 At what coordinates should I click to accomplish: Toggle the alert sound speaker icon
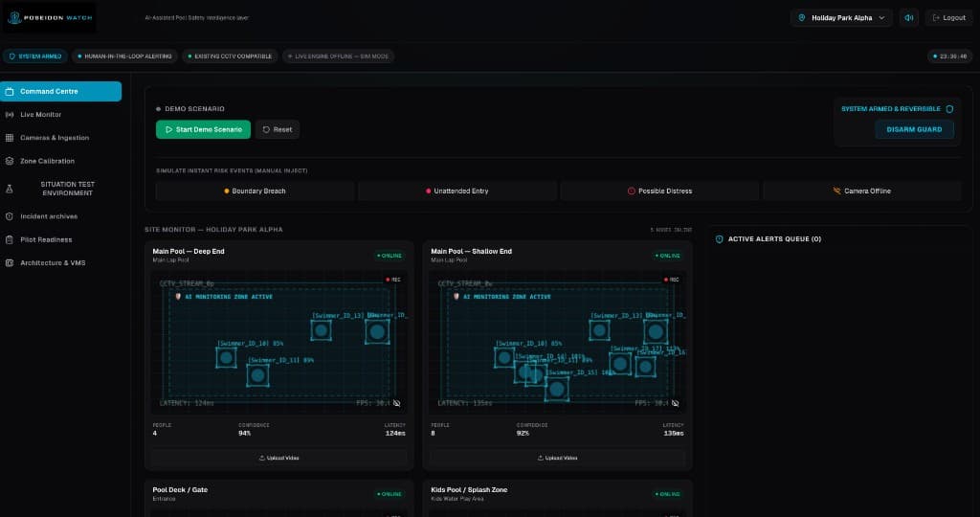(909, 18)
